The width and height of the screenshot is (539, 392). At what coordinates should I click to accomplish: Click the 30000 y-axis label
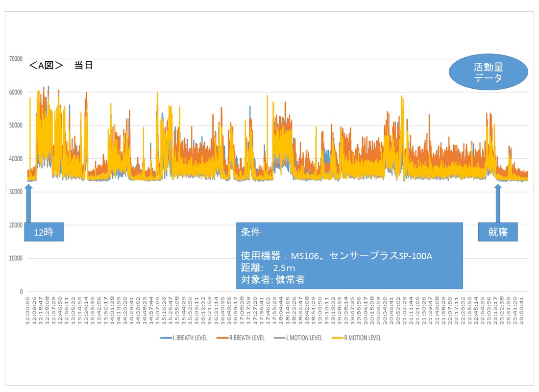click(x=16, y=192)
